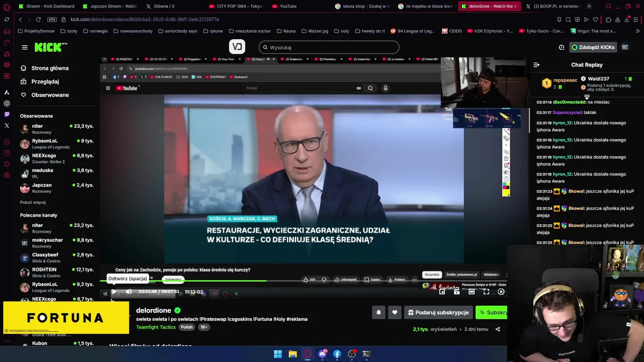Play the video with the play button
This screenshot has height=362, width=644.
click(x=114, y=292)
